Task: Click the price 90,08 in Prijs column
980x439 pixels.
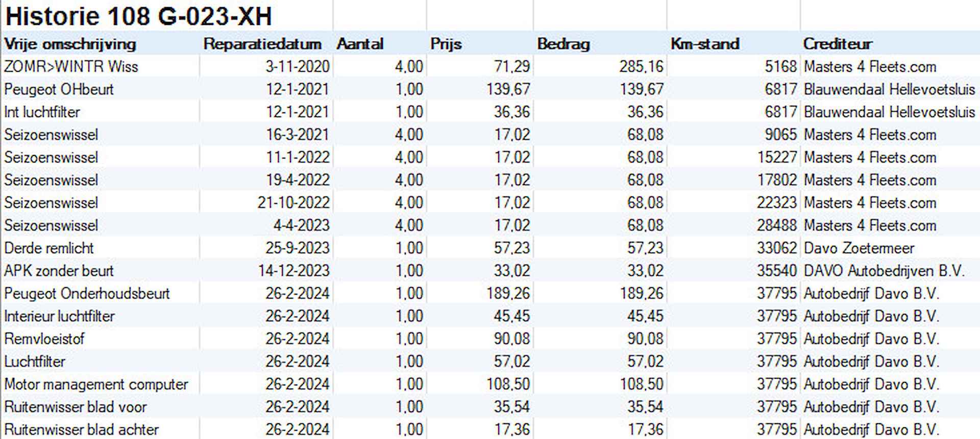Action: pyautogui.click(x=512, y=339)
